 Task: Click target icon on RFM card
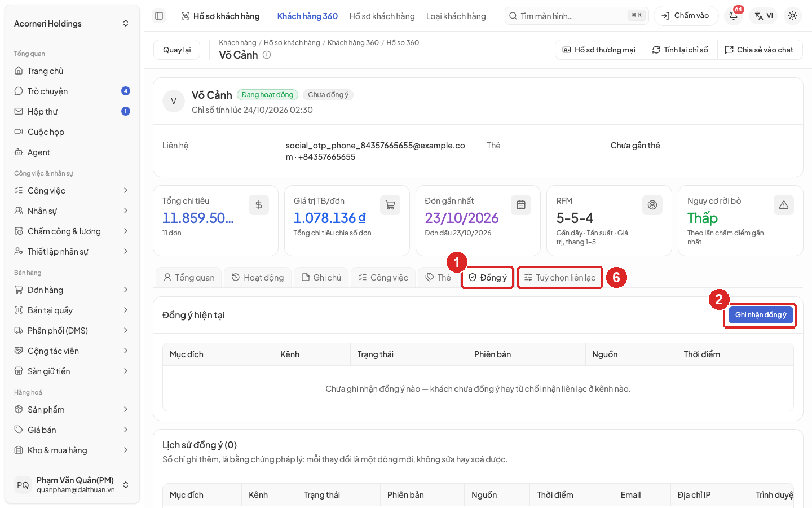tap(652, 205)
